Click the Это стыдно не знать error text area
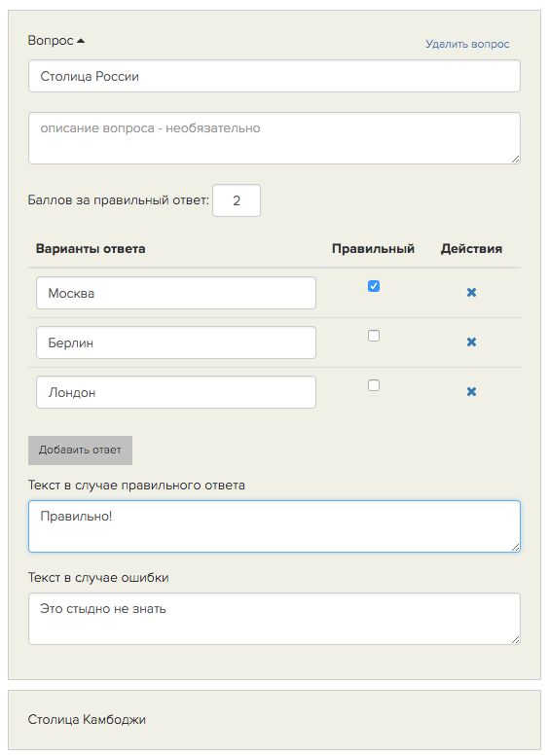549x756 pixels. [x=274, y=619]
